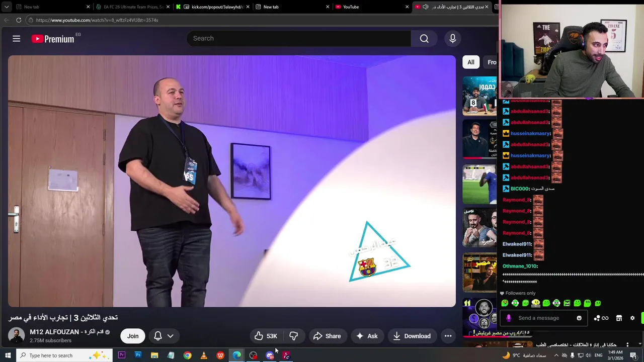Insert the yellow DJ emote
Image resolution: width=644 pixels, height=362 pixels.
click(x=536, y=303)
